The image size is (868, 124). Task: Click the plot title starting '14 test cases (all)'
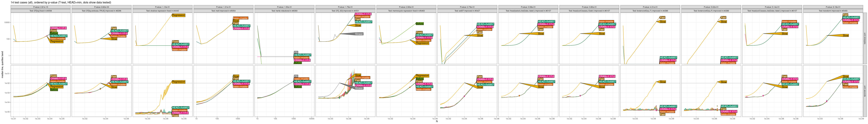(x=61, y=2)
